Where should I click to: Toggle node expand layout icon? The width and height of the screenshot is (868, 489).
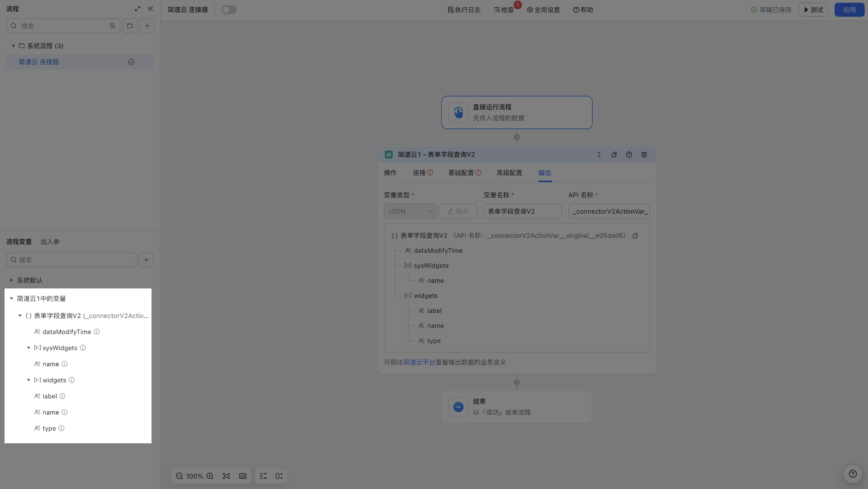pyautogui.click(x=279, y=476)
